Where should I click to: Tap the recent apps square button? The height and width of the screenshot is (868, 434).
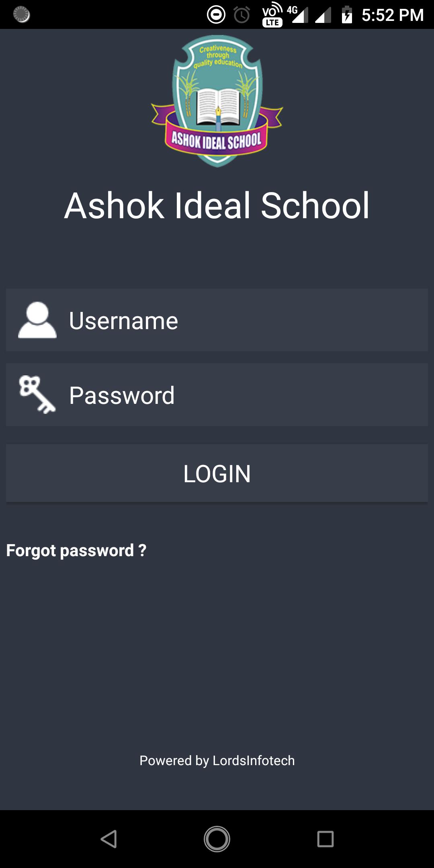[x=325, y=839]
